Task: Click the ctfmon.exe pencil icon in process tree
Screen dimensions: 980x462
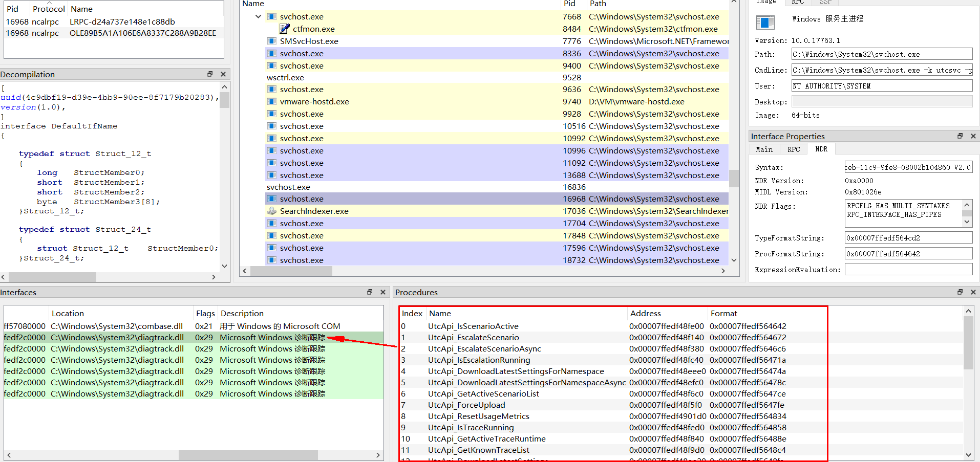Action: pos(284,29)
